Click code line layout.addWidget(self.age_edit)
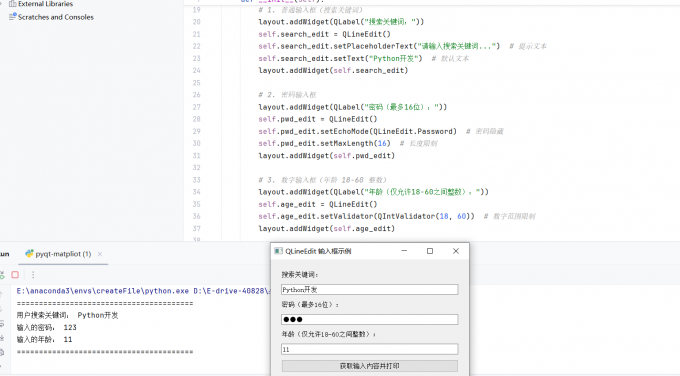This screenshot has width=680, height=376. pyautogui.click(x=327, y=229)
